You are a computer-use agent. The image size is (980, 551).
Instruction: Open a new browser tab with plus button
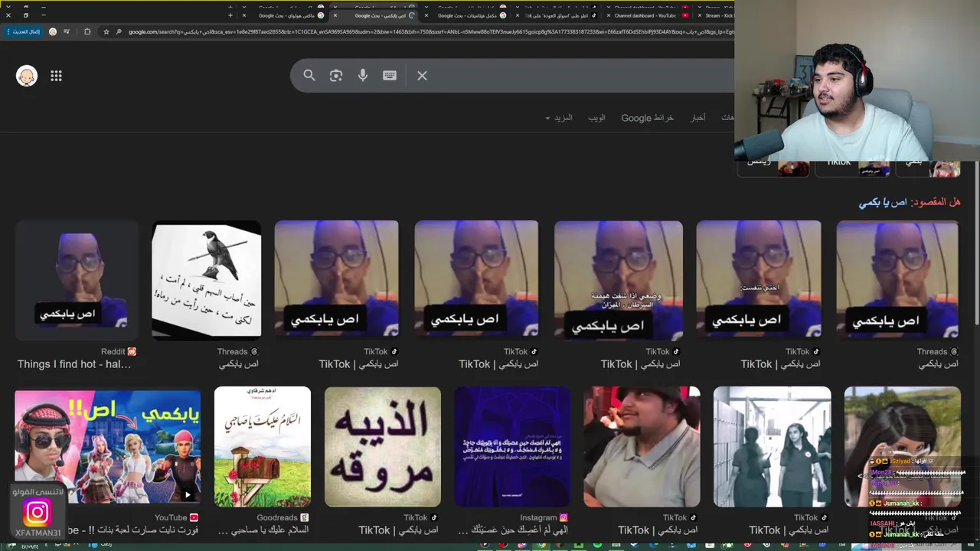[x=230, y=15]
